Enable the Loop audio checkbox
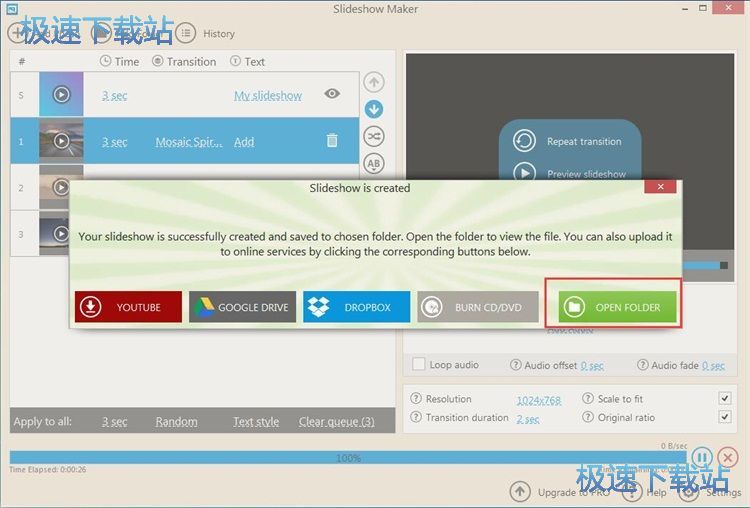 419,364
